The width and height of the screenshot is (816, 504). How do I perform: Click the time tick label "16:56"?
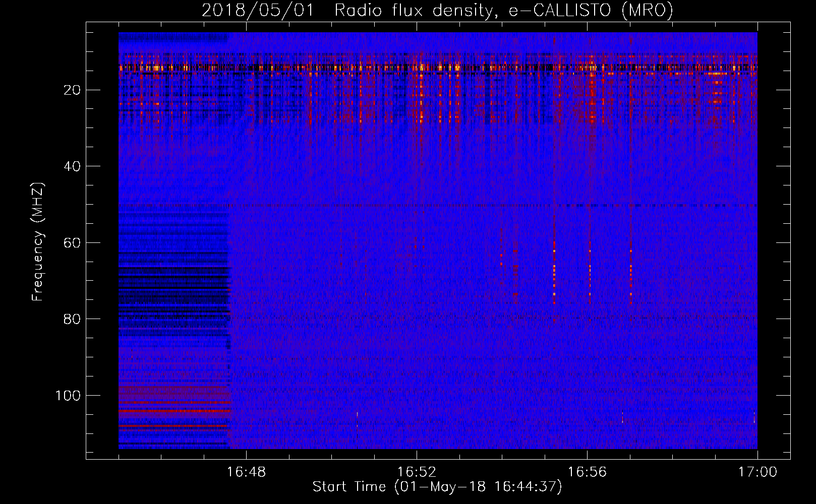click(x=587, y=472)
